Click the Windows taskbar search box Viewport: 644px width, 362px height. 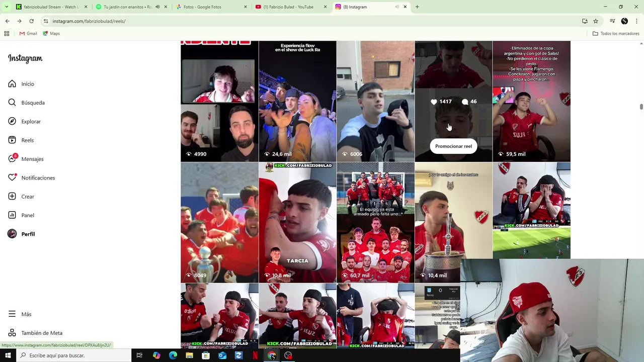coord(73,355)
